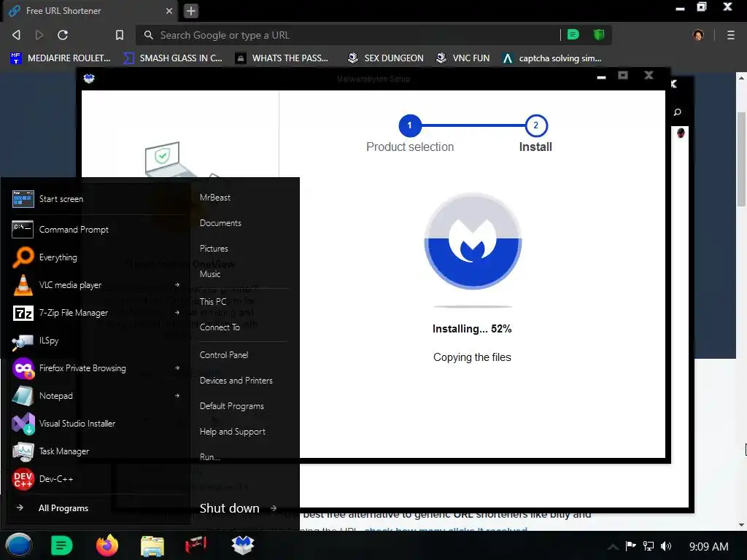Open Default Programs
Image resolution: width=747 pixels, height=560 pixels.
click(x=232, y=406)
